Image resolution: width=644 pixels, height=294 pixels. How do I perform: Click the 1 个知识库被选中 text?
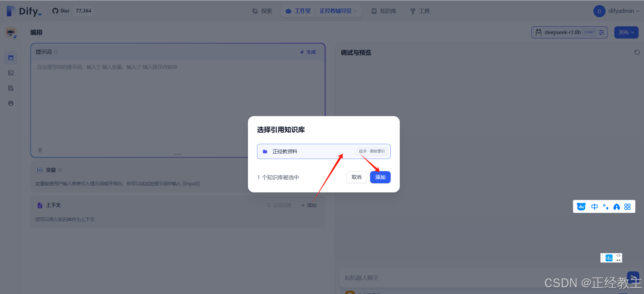(278, 178)
